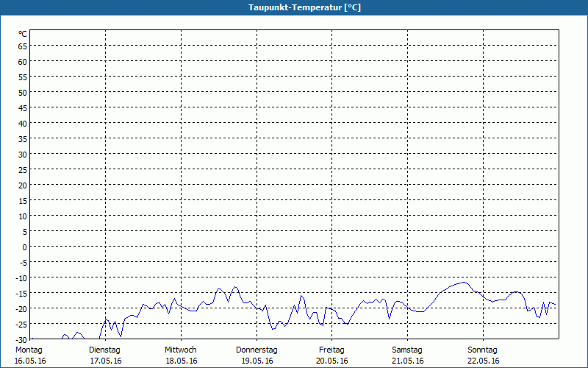Select the date 20.05.16 on the x-axis

331,361
